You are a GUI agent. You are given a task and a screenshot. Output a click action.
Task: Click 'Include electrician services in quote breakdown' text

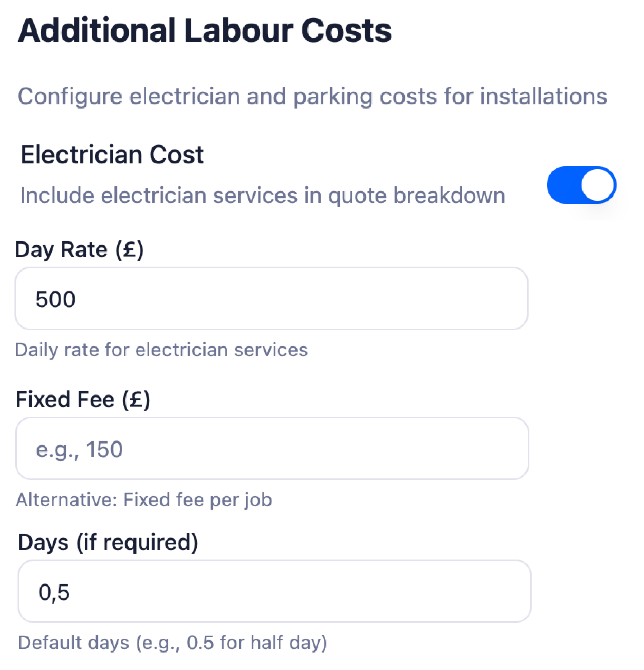[x=262, y=195]
